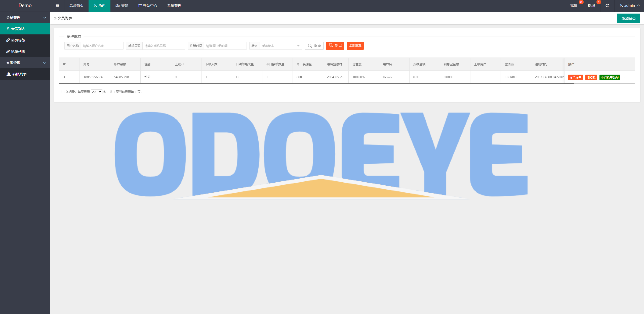Collapse the 客服管理 sidebar group
The image size is (644, 314).
pyautogui.click(x=25, y=63)
